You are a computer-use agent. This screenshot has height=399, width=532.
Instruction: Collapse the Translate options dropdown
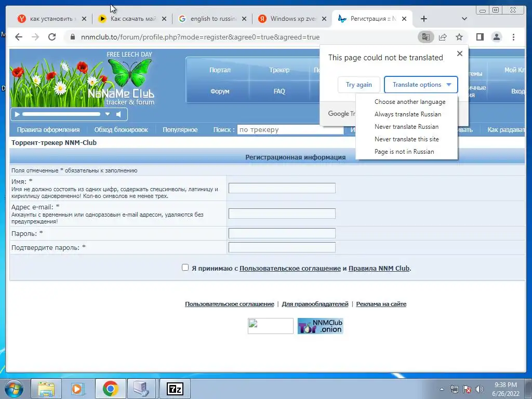[421, 85]
